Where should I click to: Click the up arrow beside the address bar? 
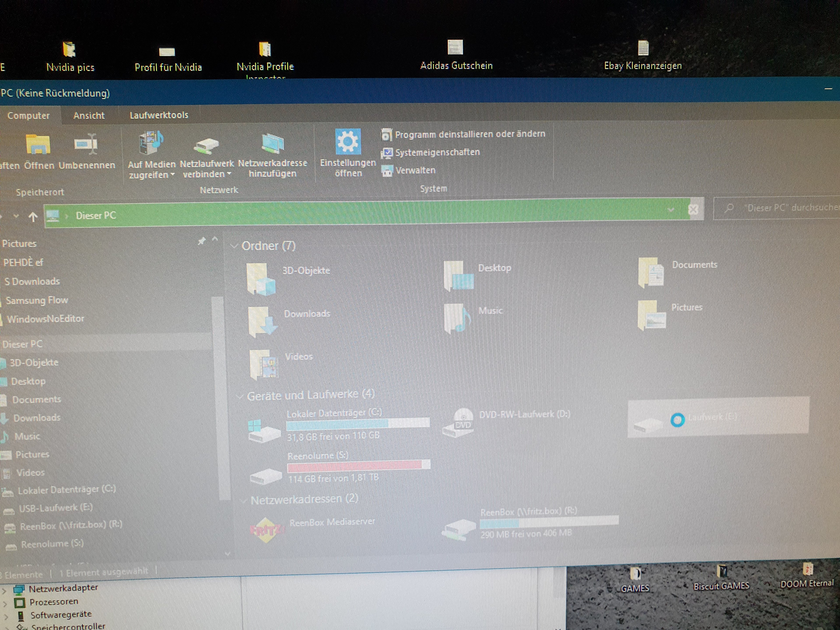click(33, 217)
